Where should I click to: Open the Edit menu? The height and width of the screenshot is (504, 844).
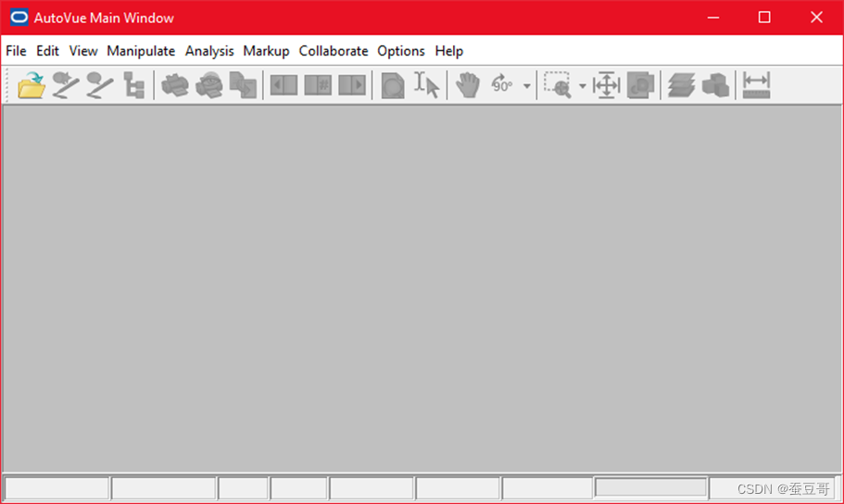(x=47, y=51)
